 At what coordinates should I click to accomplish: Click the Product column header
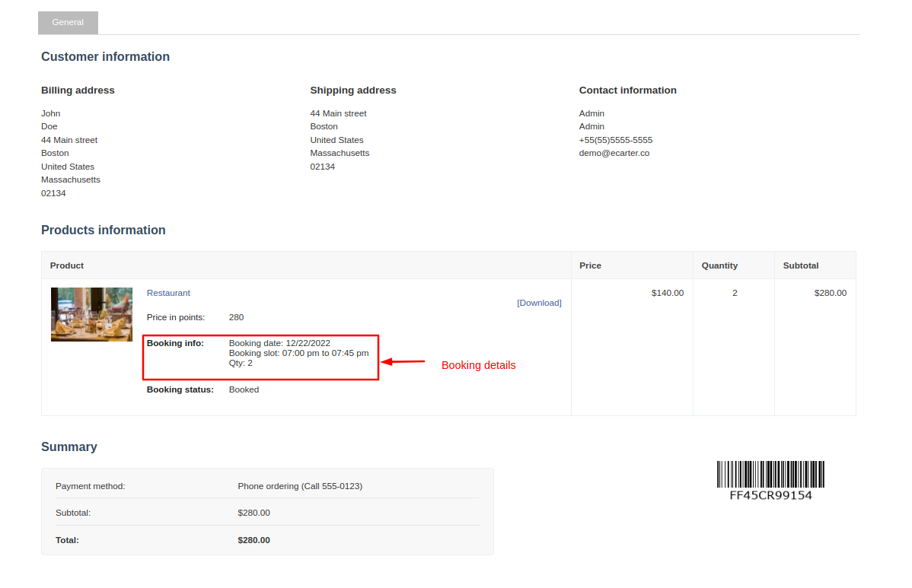(67, 265)
